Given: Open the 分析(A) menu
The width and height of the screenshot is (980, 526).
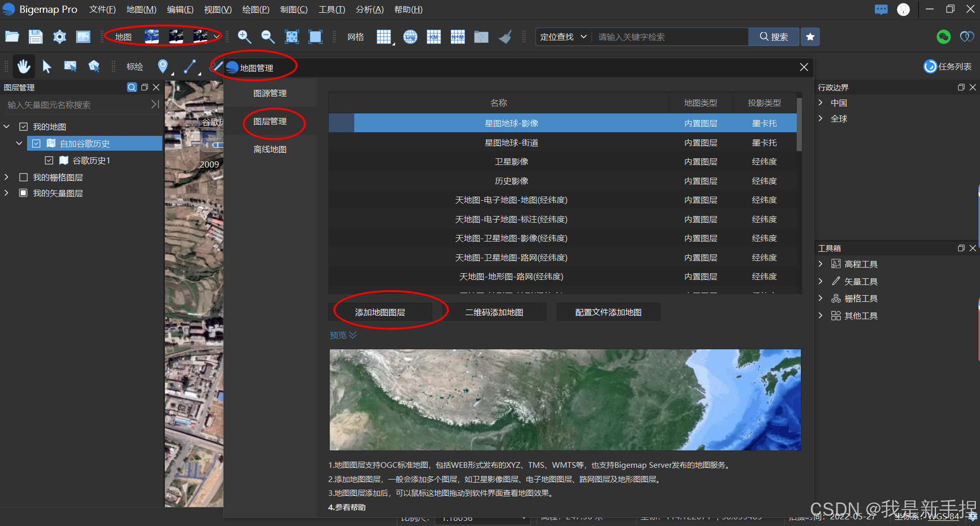Looking at the screenshot, I should click(x=370, y=10).
